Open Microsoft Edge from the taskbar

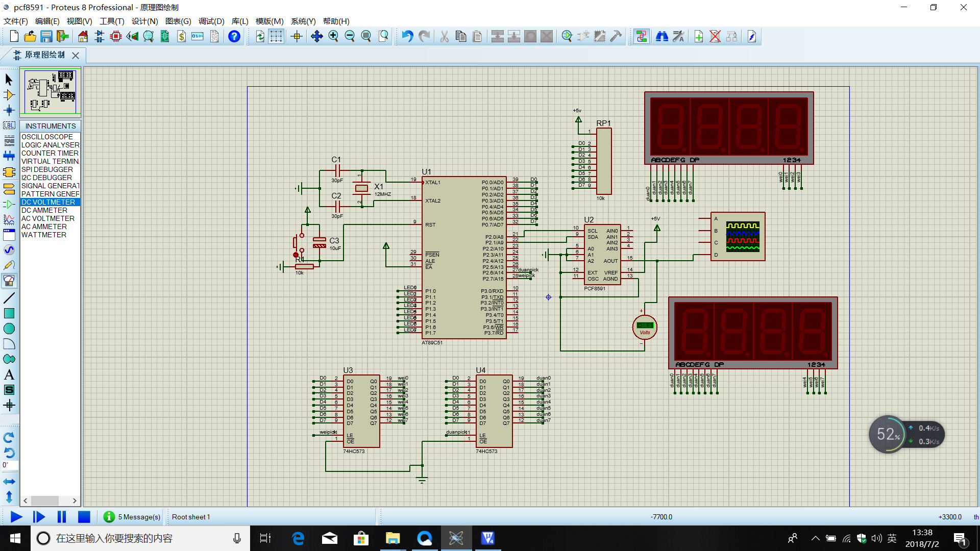coord(298,538)
